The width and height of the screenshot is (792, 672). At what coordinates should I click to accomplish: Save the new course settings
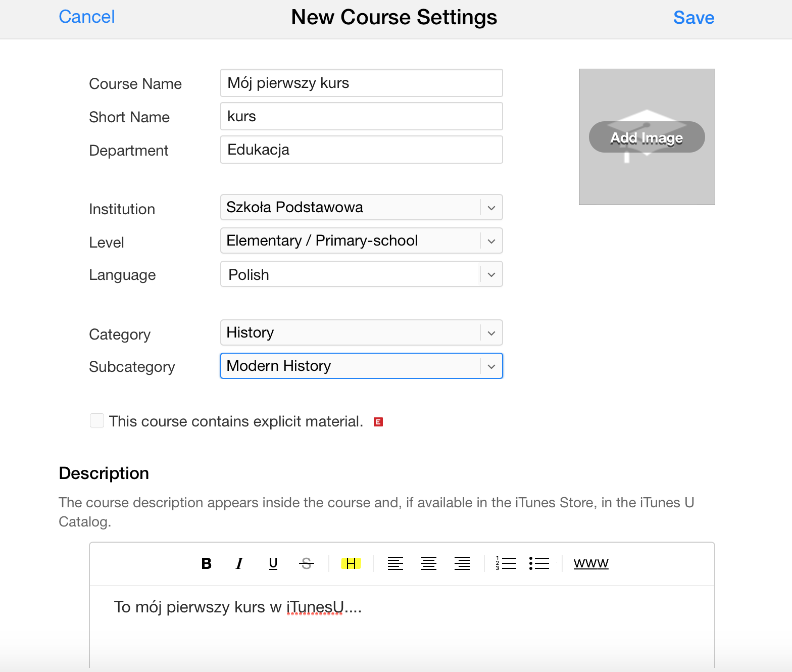pyautogui.click(x=694, y=18)
